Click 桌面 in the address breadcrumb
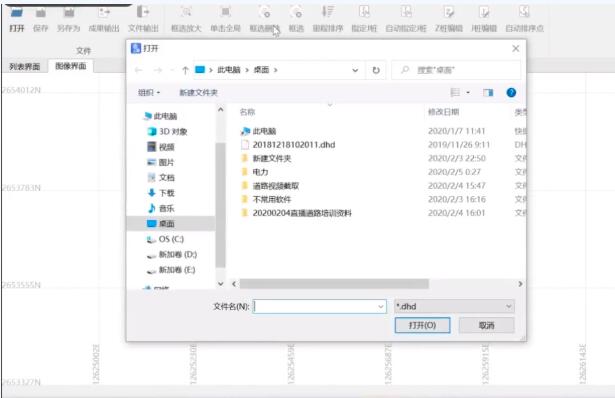The height and width of the screenshot is (398, 615). [x=261, y=70]
